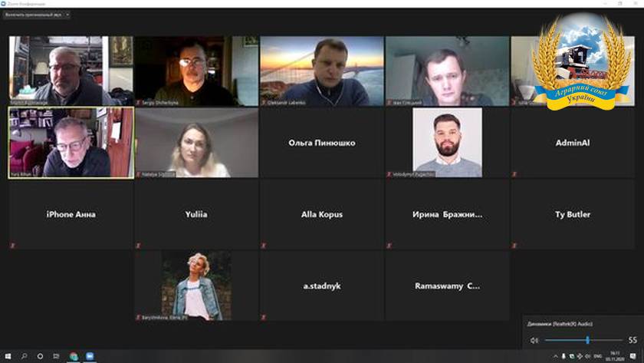Select the Zoom app taskbar icon
The width and height of the screenshot is (644, 363).
[90, 356]
